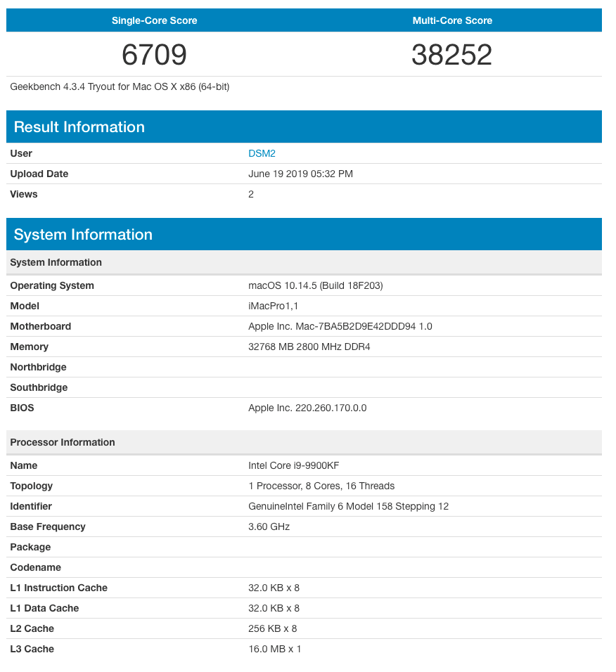Click the Motherboard row label
Viewport: 616px width, 672px height.
click(40, 327)
